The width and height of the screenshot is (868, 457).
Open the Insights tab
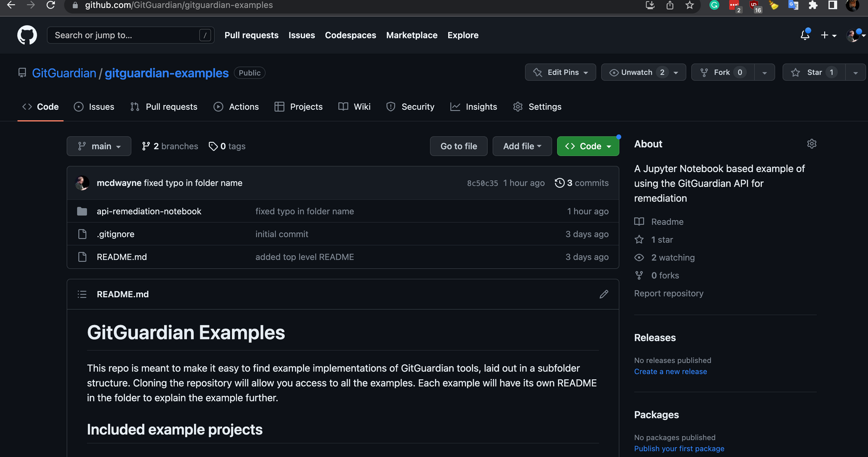pos(473,107)
